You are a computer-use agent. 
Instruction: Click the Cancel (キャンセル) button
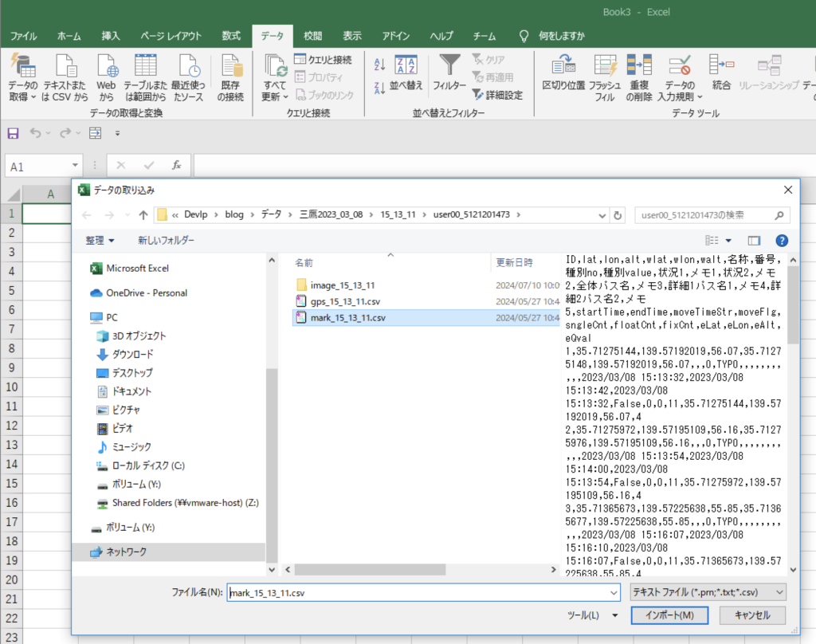tap(752, 615)
